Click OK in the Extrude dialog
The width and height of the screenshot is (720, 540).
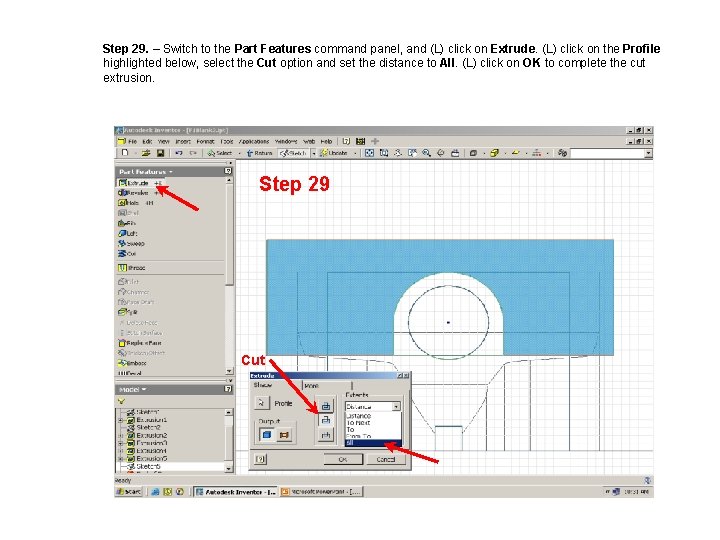click(x=343, y=459)
